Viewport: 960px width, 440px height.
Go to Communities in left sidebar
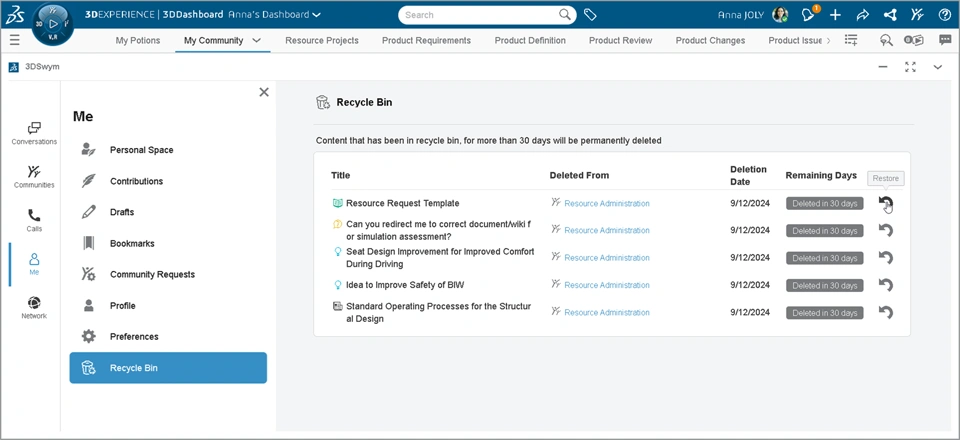coord(34,176)
